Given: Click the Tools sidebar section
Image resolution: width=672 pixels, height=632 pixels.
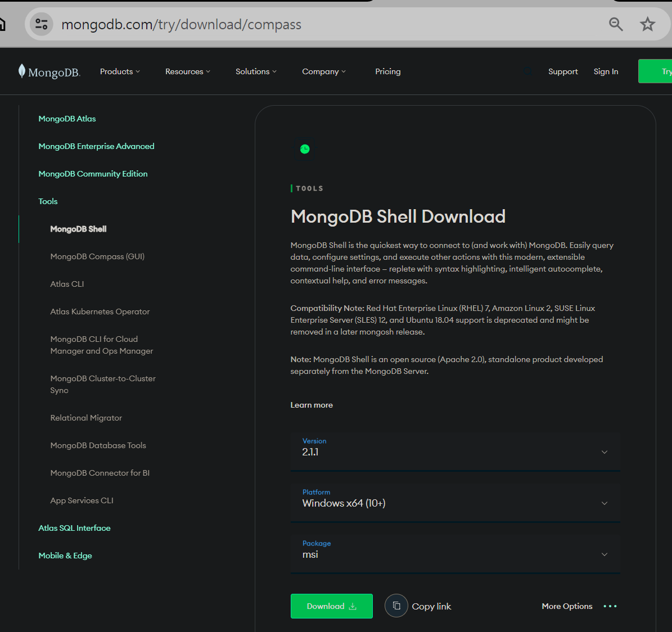Looking at the screenshot, I should (x=48, y=201).
